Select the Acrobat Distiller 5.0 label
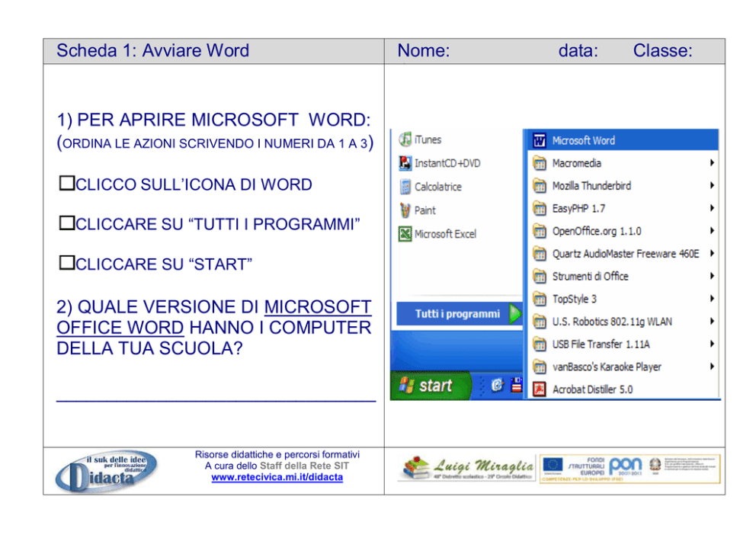The height and width of the screenshot is (535, 756). point(593,389)
